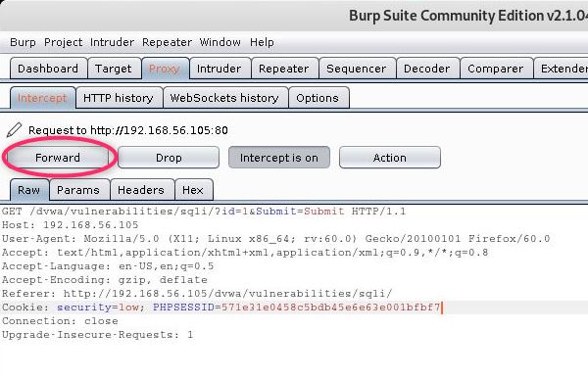View the HTTP history sub-tab
Image resolution: width=588 pixels, height=379 pixels.
tap(119, 98)
